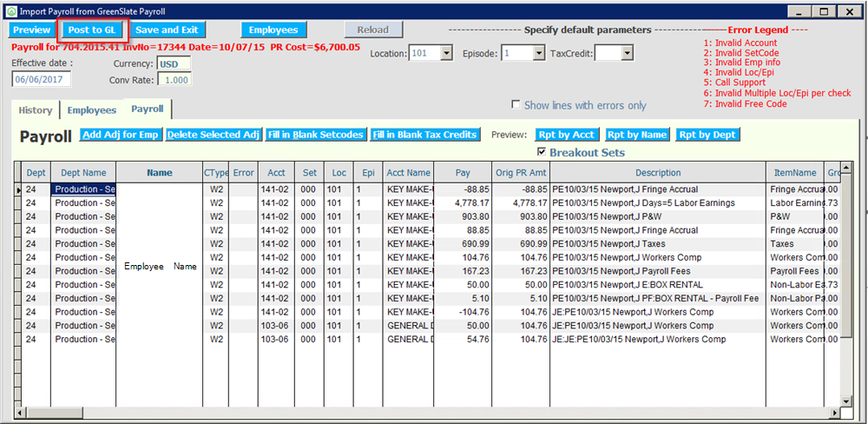The height and width of the screenshot is (424, 868).
Task: Uncheck the Breakout Sets checkbox
Action: click(542, 152)
